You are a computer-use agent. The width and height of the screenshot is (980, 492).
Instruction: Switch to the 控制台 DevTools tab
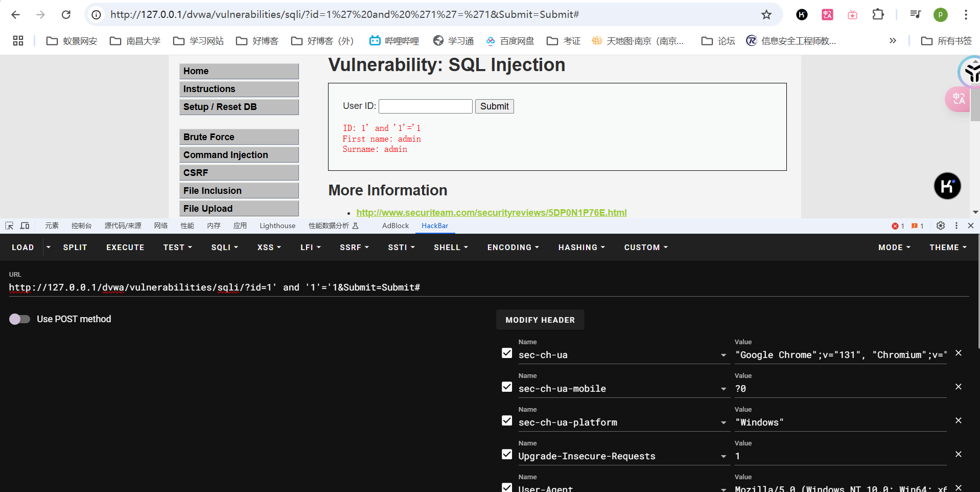point(82,226)
